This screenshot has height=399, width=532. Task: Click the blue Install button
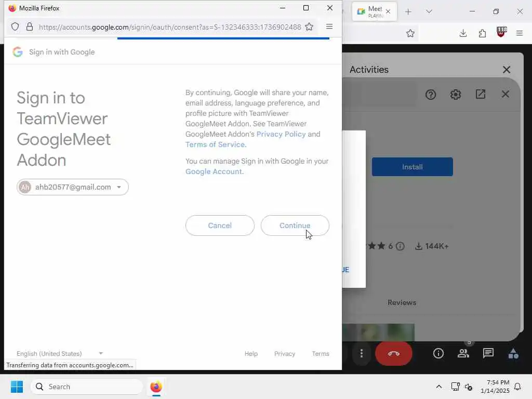pyautogui.click(x=412, y=167)
